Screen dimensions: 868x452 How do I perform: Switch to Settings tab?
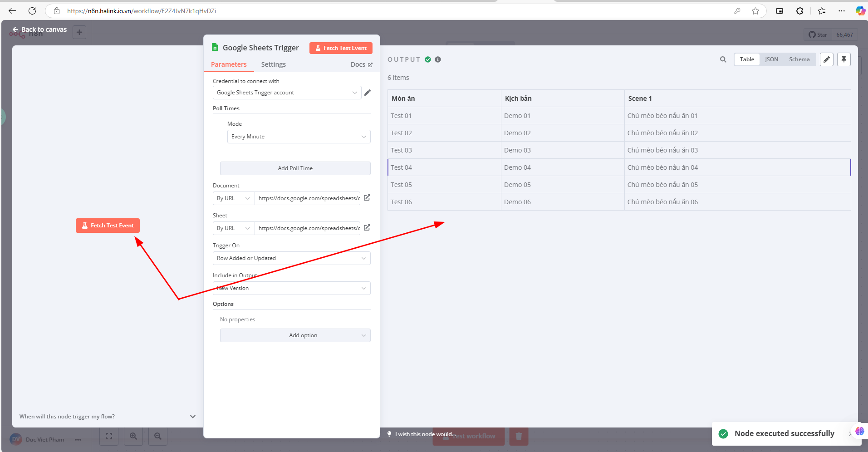coord(273,64)
